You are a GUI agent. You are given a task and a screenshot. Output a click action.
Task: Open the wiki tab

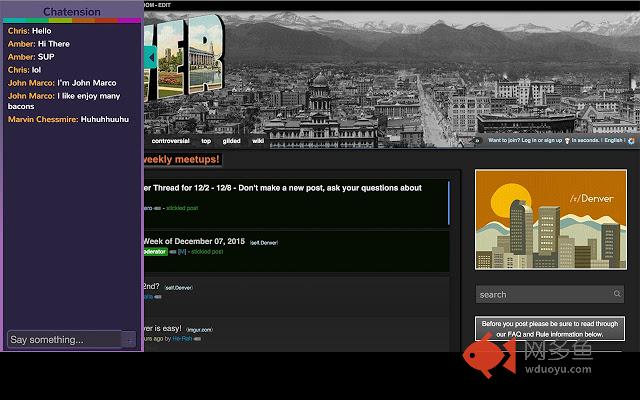coord(258,141)
